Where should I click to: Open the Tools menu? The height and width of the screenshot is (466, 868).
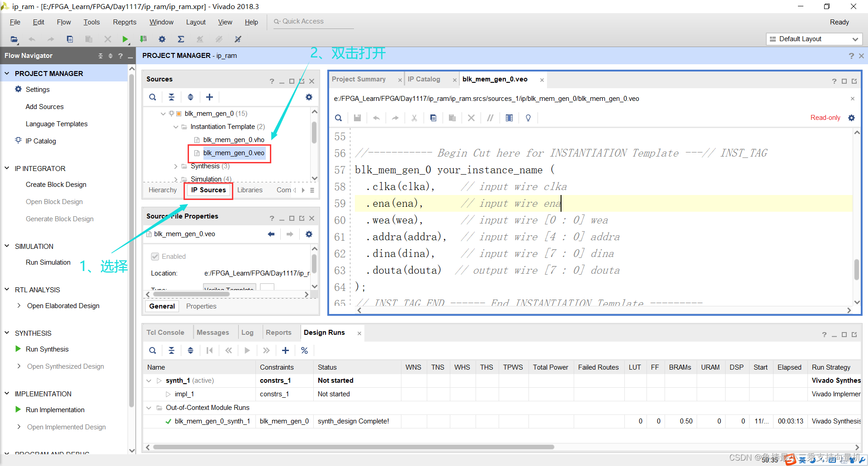tap(91, 22)
